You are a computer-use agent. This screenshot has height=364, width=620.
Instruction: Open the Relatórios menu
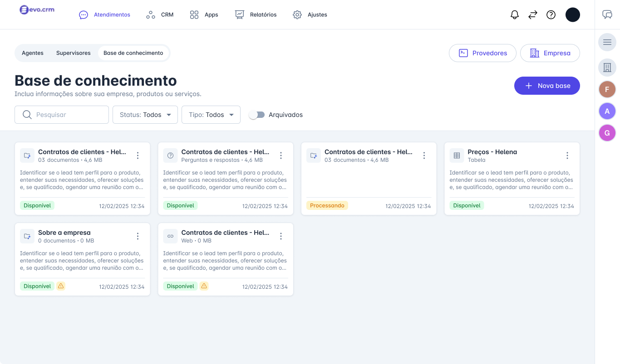(x=256, y=15)
